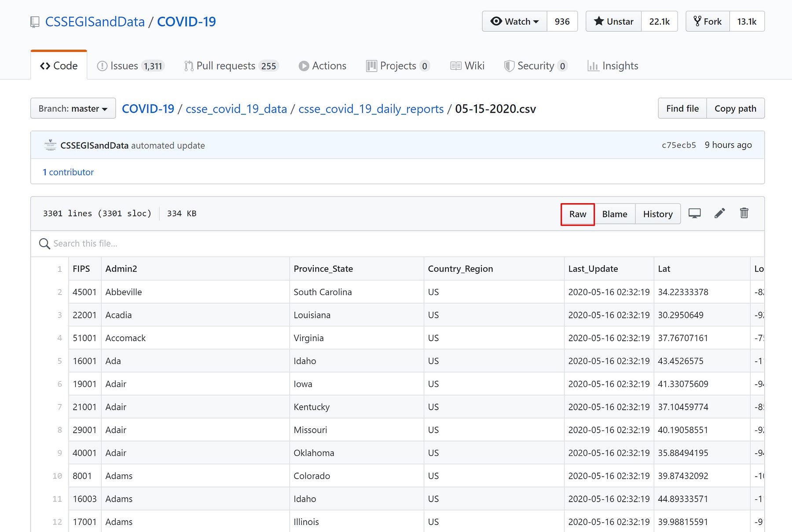View 22.1k stargazers count

660,22
